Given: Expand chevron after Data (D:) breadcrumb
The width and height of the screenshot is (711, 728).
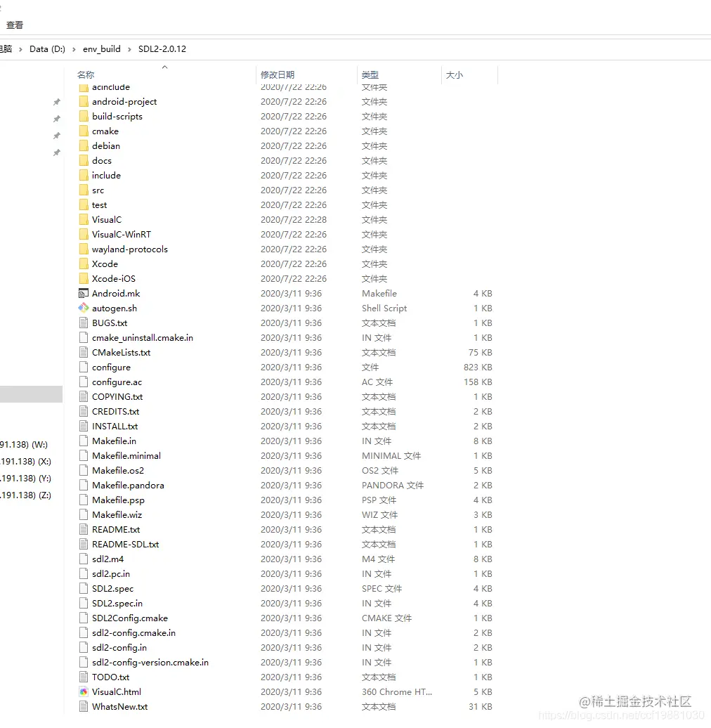Looking at the screenshot, I should pyautogui.click(x=74, y=49).
